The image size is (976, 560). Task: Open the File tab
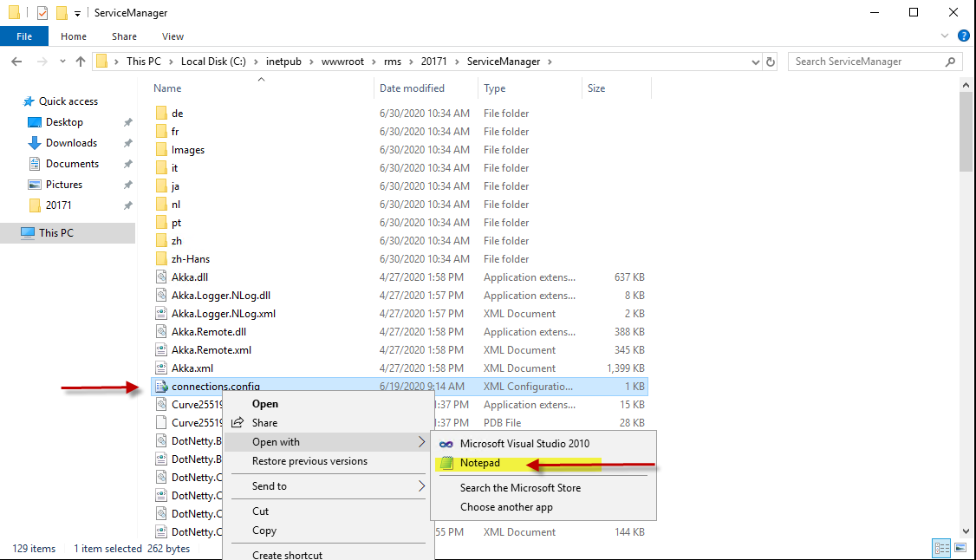point(24,36)
